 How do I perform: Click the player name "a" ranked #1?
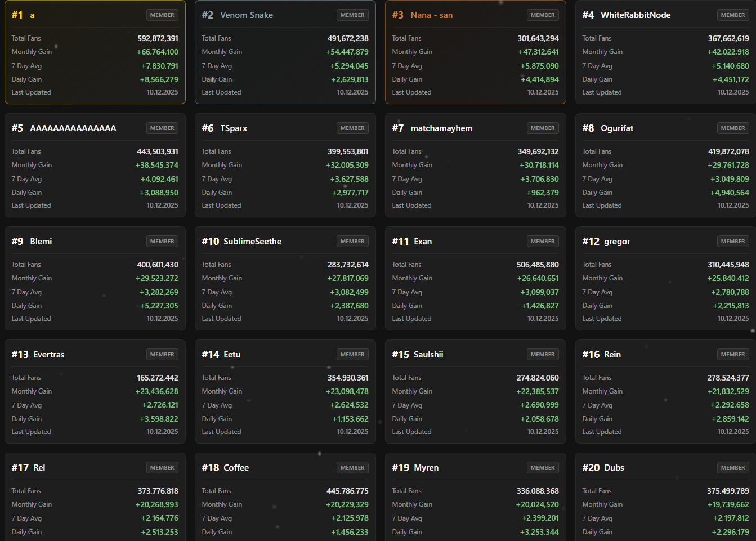point(32,15)
